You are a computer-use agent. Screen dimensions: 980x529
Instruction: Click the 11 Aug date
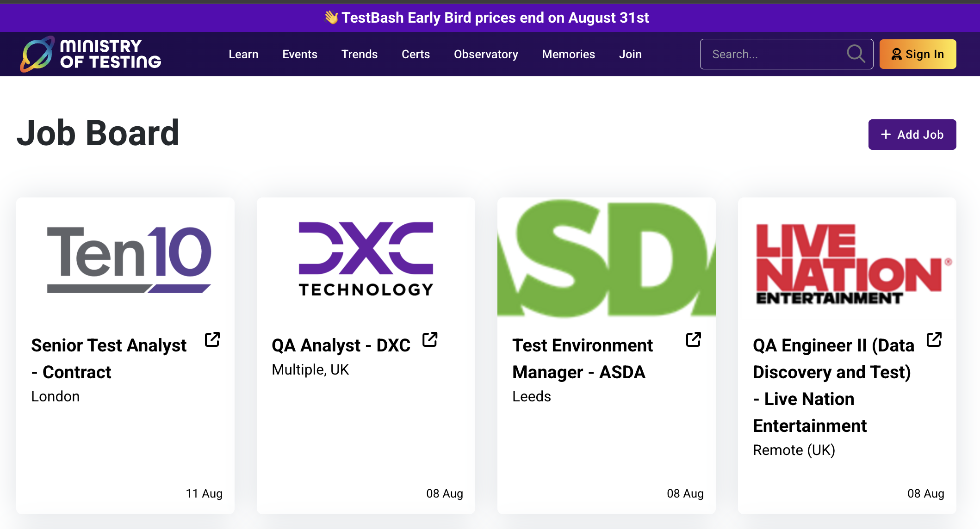(204, 493)
